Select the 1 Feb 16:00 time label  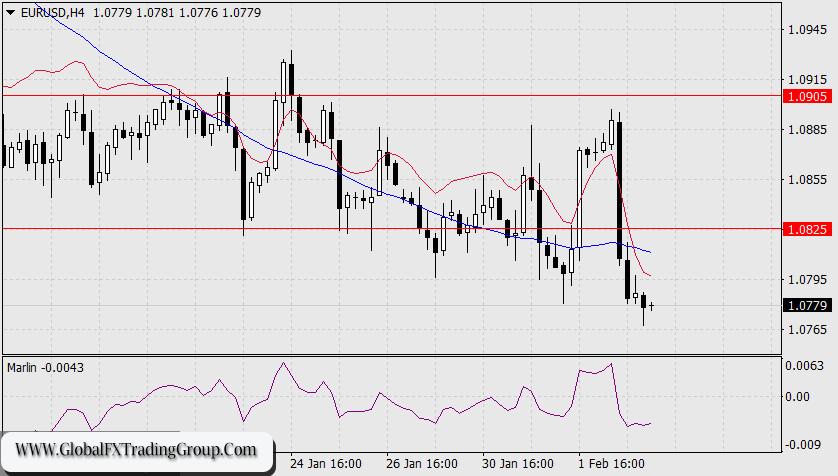[x=611, y=464]
